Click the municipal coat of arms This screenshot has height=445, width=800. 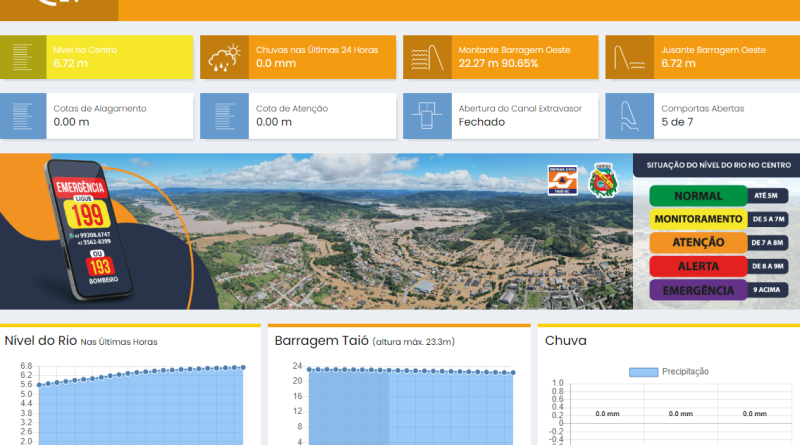[604, 180]
